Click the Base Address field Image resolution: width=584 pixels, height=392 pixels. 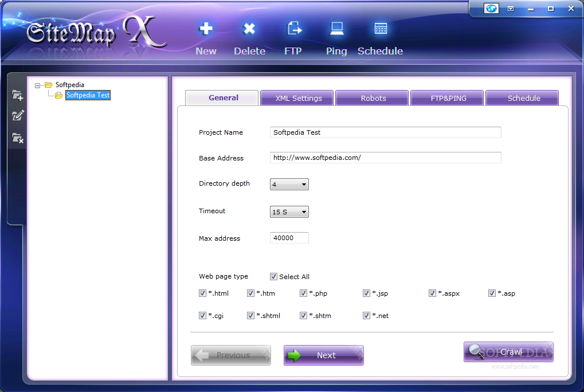pyautogui.click(x=386, y=158)
